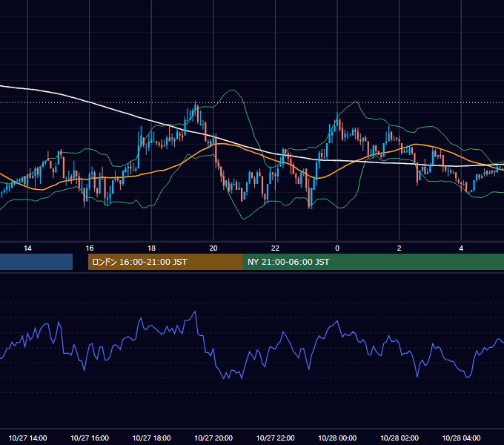Click the hour label 20 on time axis
504x445 pixels.
(x=213, y=248)
